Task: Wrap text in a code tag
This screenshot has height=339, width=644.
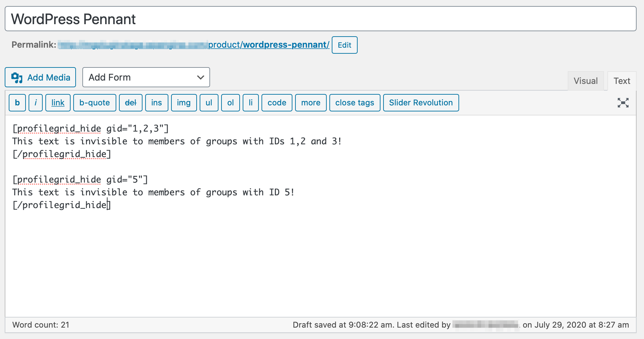Action: coord(276,103)
